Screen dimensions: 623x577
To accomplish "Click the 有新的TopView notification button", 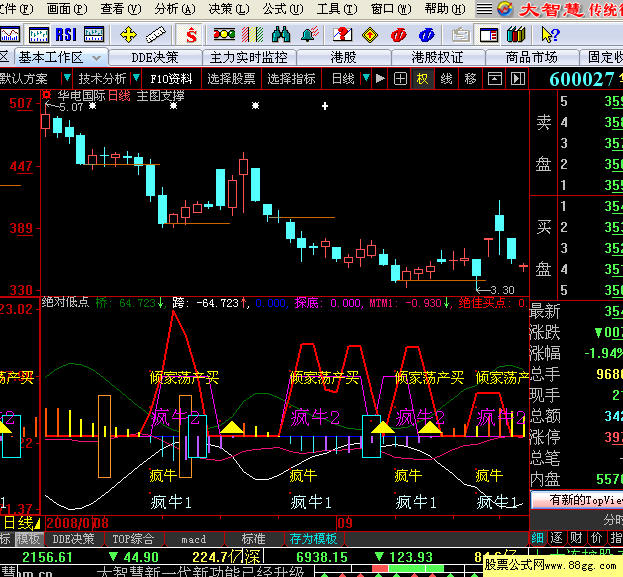I will [577, 500].
